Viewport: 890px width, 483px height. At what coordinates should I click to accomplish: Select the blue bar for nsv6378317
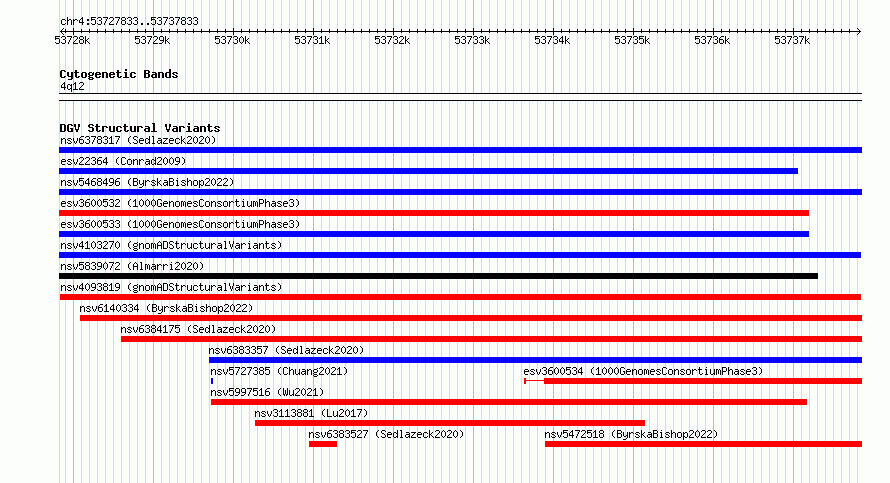coord(460,150)
